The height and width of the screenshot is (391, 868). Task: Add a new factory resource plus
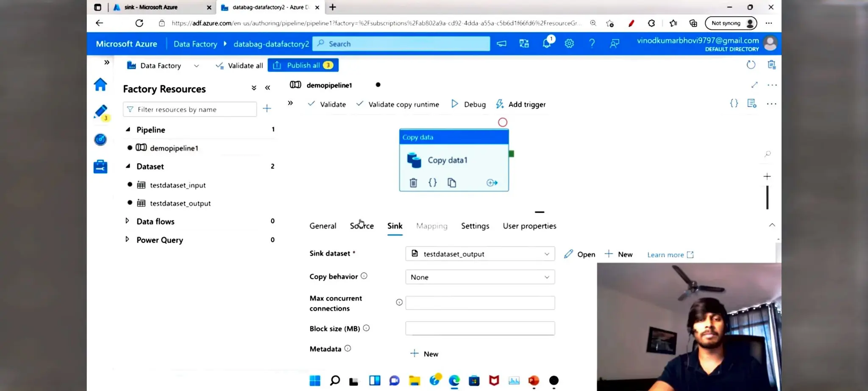[x=267, y=109]
